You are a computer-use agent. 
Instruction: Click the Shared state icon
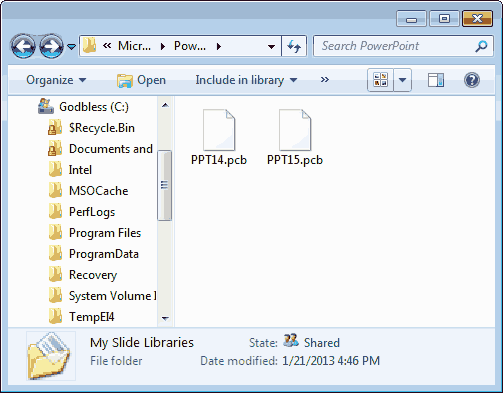[291, 340]
